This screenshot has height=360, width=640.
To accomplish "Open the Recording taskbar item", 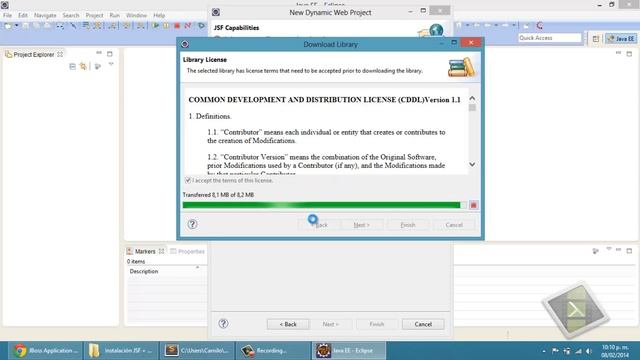I will pos(273,351).
